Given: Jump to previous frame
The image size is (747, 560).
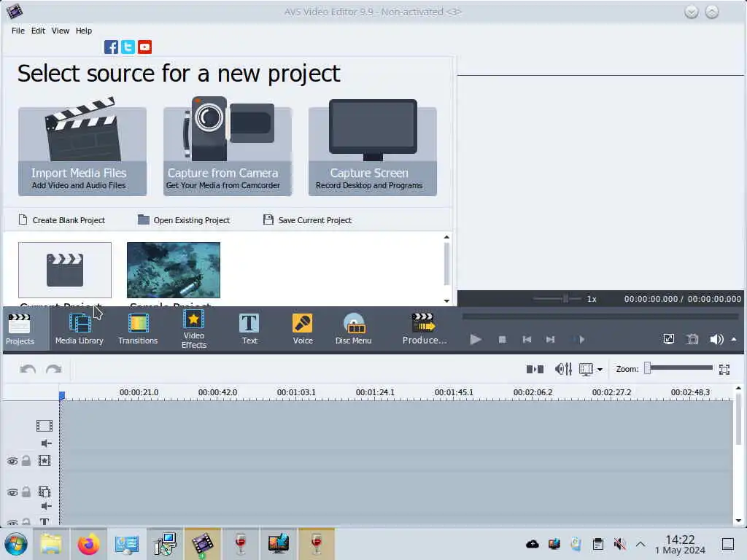Looking at the screenshot, I should click(x=527, y=340).
